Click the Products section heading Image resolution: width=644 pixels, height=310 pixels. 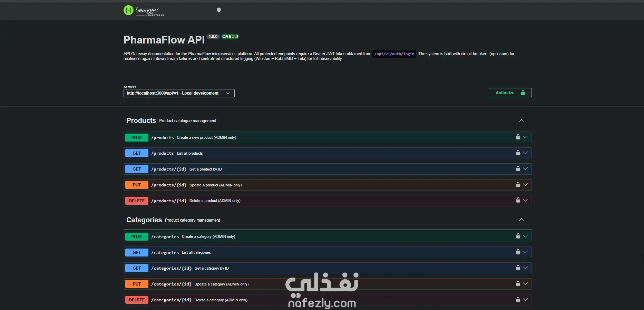click(141, 120)
